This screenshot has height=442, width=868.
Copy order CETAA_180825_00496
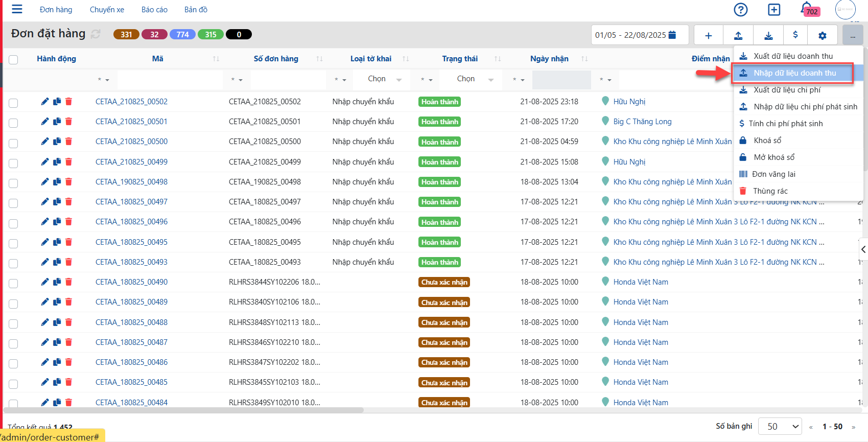[57, 222]
